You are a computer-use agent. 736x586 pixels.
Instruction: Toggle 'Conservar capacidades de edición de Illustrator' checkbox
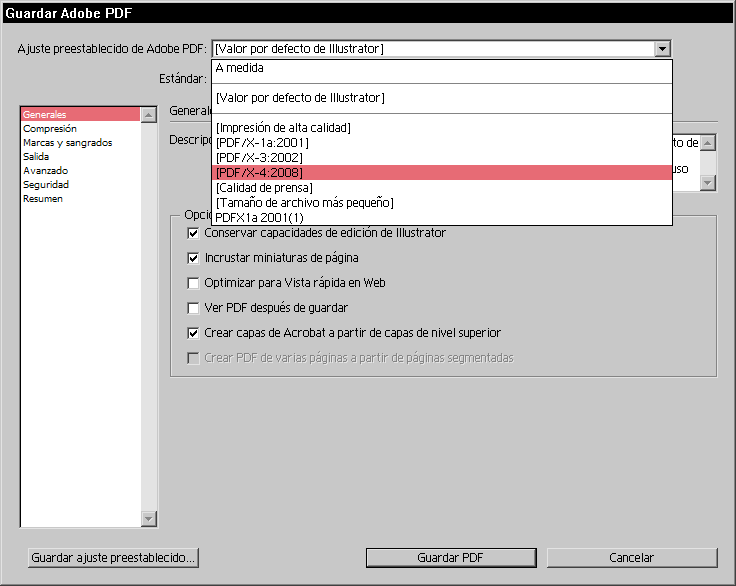tap(193, 233)
